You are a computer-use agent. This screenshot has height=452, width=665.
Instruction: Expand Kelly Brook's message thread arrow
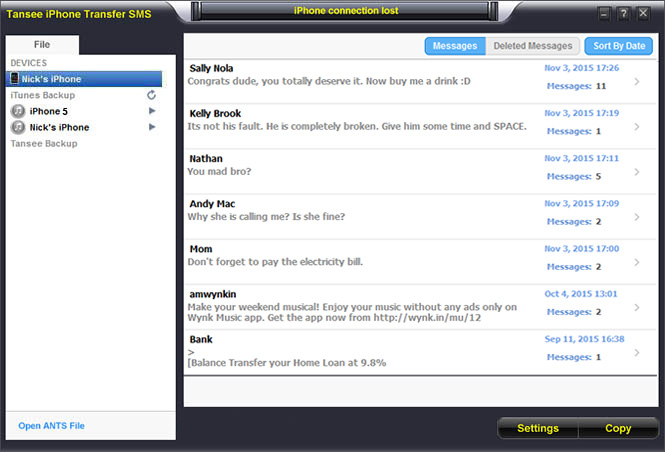[x=637, y=127]
